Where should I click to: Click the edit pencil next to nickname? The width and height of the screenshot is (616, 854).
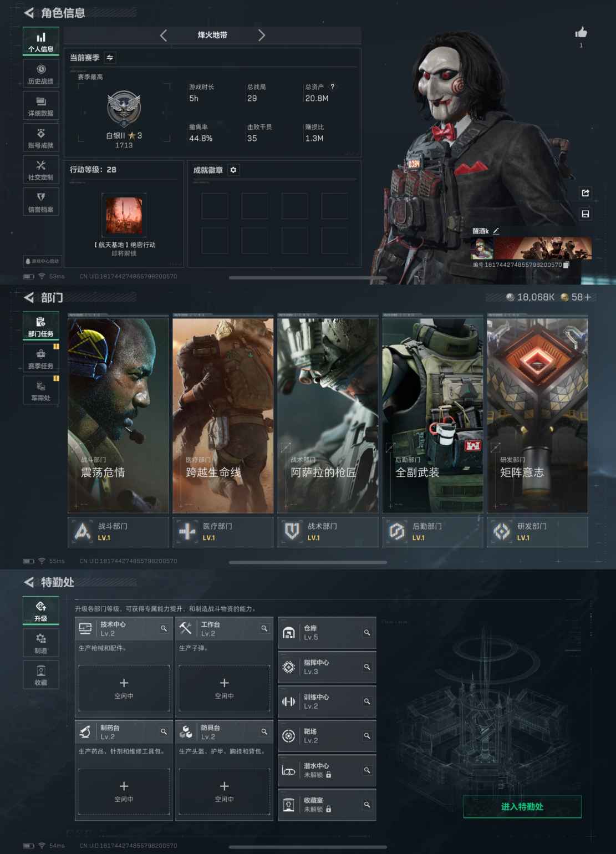496,231
